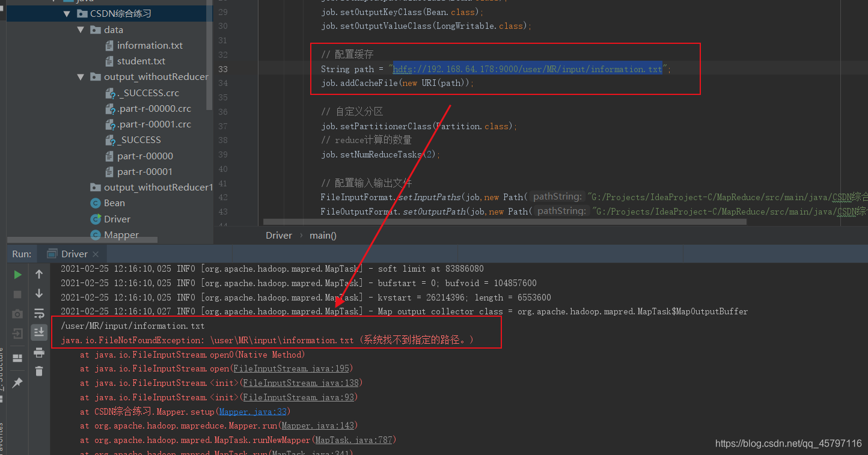Open student.txt in project tree

141,61
